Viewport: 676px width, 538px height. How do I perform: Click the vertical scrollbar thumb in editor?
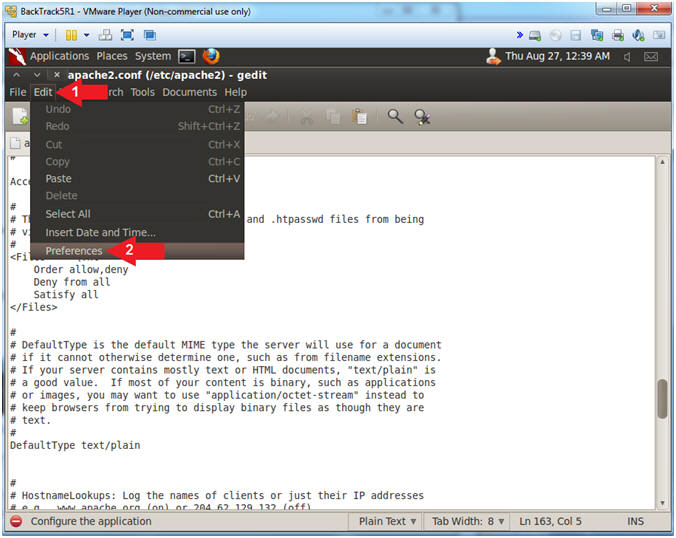click(662, 399)
